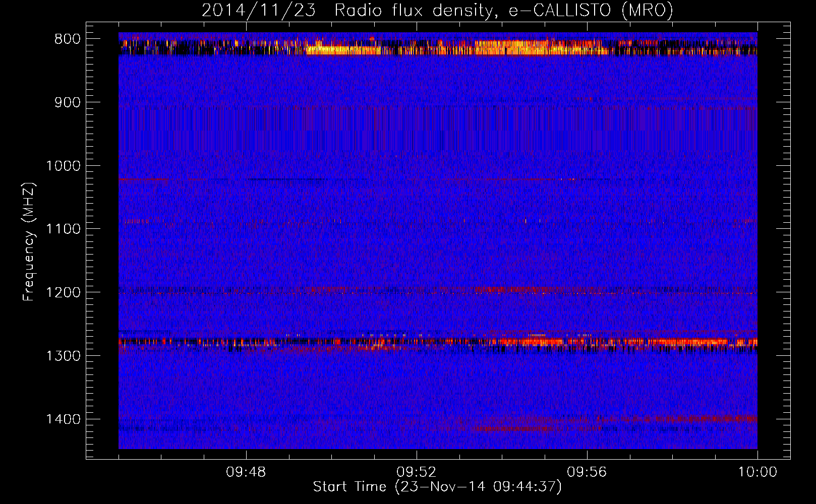This screenshot has height=504, width=816.
Task: Click the 'Start Time (23-Nov-14 09:44:37)' axis label
Action: click(437, 487)
